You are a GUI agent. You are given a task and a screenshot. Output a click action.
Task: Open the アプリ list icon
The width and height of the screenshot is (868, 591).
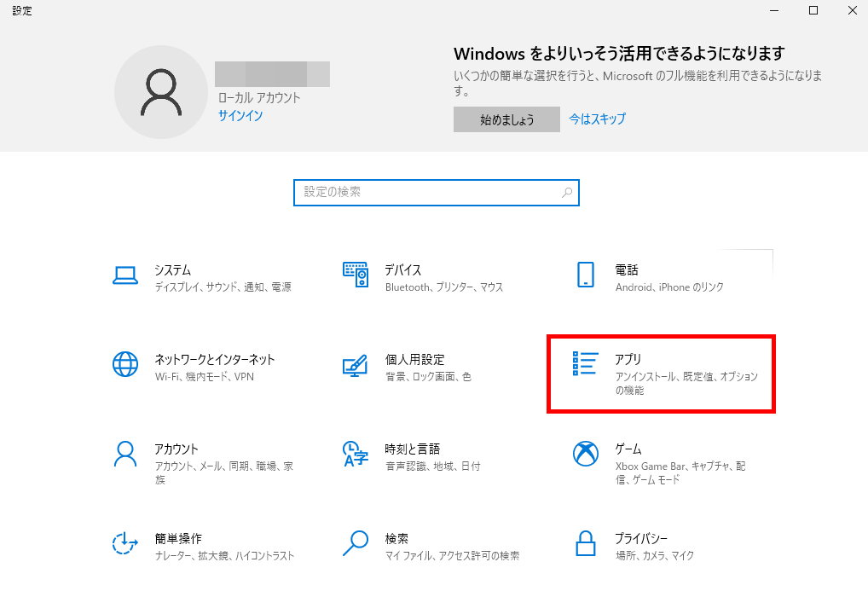(585, 363)
